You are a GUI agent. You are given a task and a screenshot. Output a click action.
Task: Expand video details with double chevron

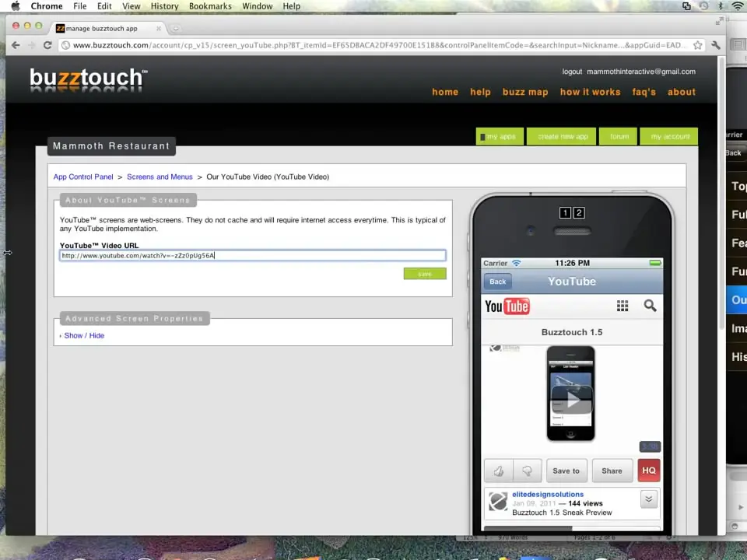point(648,499)
